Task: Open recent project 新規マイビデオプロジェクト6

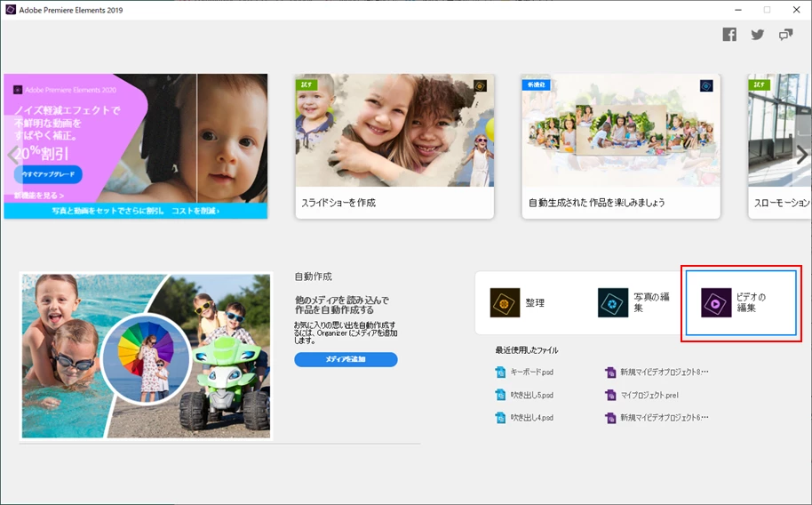Action: pyautogui.click(x=665, y=417)
